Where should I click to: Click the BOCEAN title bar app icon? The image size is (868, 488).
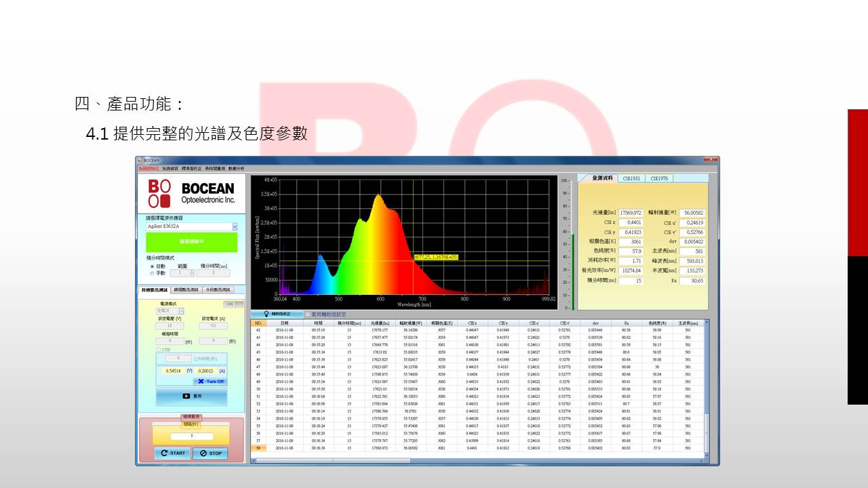140,161
